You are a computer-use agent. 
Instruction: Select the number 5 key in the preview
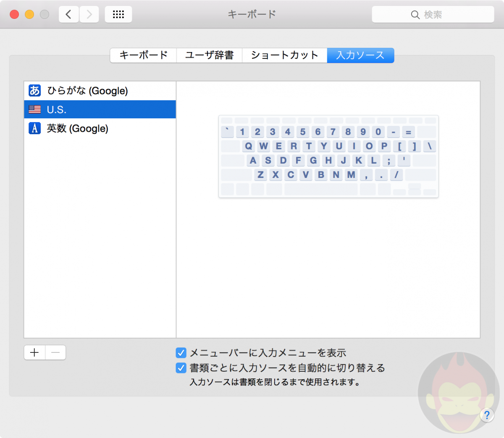pos(303,131)
